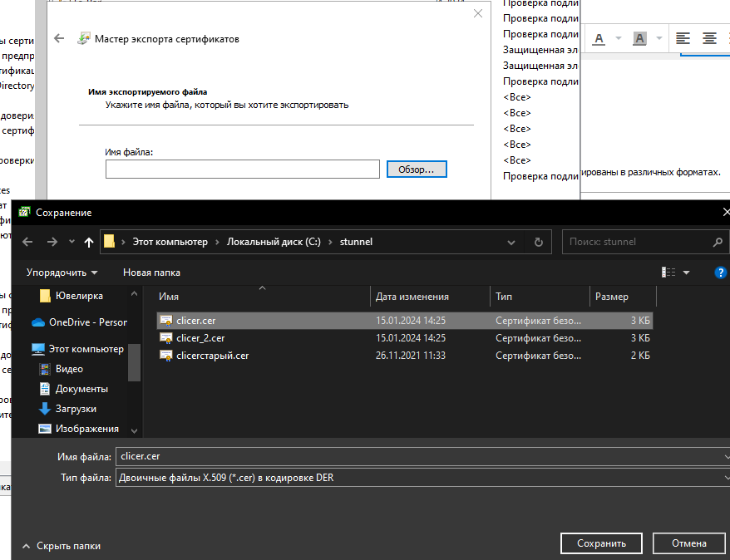Select Локальный диск (C:) breadcrumb
Image resolution: width=730 pixels, height=560 pixels.
coord(274,242)
